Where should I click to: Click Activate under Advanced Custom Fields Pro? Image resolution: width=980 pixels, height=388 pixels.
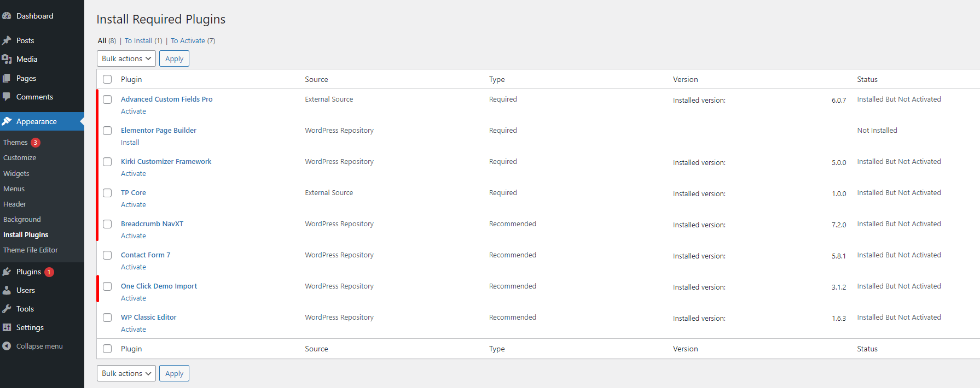tap(134, 111)
